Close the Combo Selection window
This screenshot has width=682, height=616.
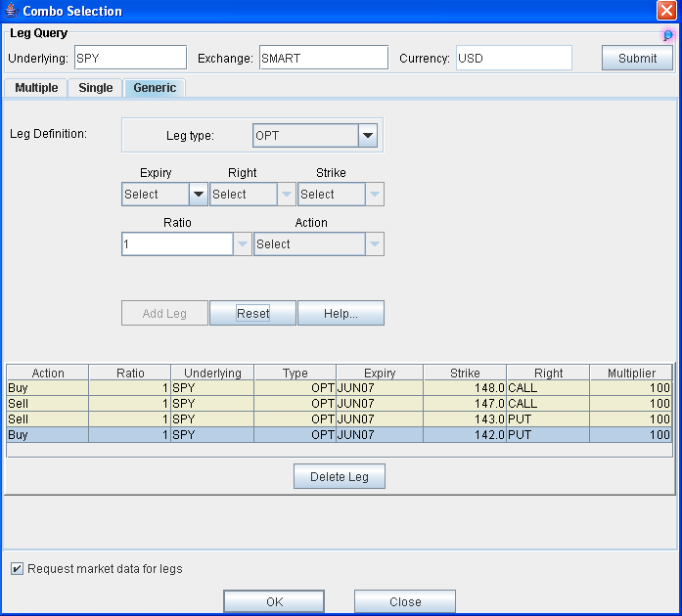click(667, 11)
